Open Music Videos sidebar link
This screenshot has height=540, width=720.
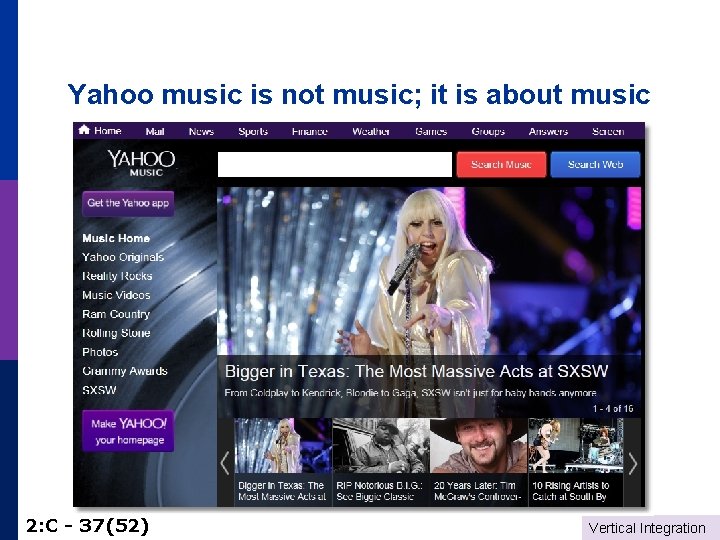116,295
